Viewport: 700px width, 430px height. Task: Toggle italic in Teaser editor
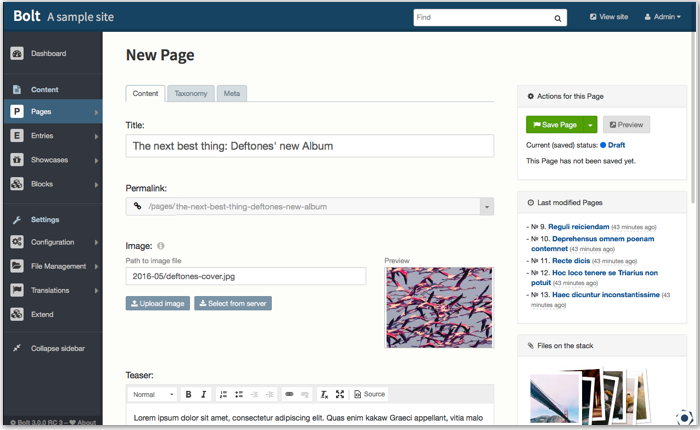tap(204, 394)
